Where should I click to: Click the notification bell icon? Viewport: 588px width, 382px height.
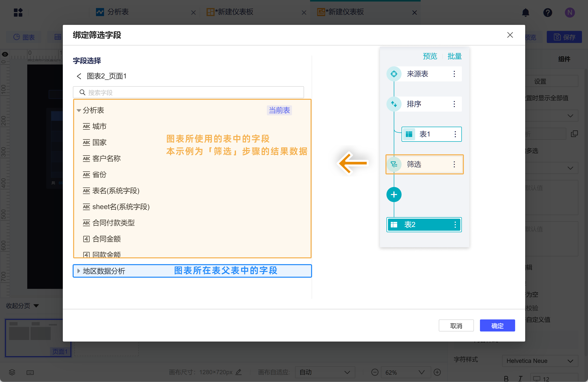click(525, 12)
